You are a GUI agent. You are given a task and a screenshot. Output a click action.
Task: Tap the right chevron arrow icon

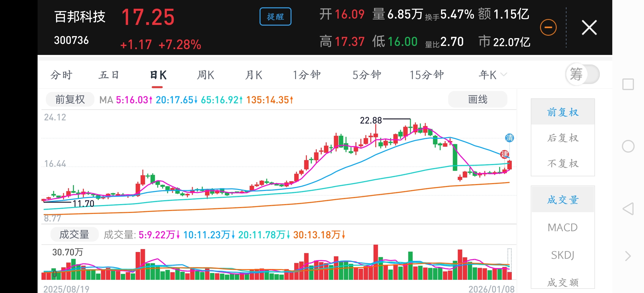click(x=628, y=256)
